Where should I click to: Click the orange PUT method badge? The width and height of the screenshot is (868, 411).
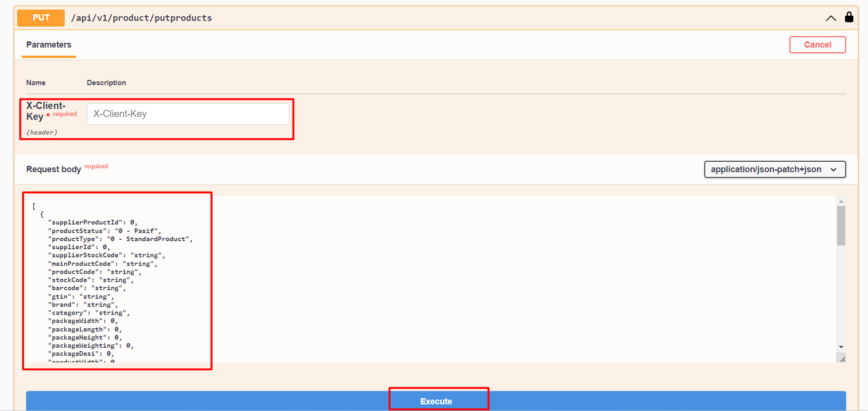point(41,18)
